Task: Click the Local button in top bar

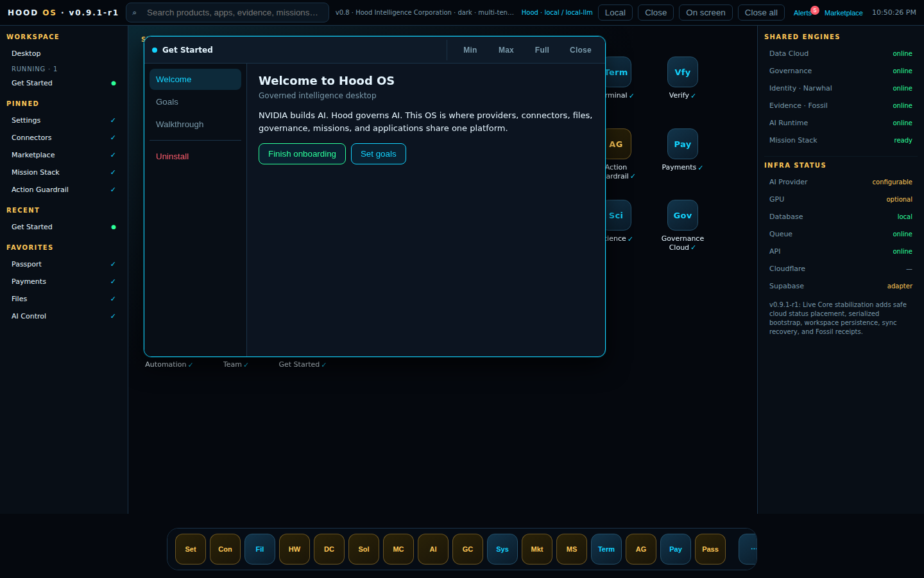Action: (x=615, y=13)
